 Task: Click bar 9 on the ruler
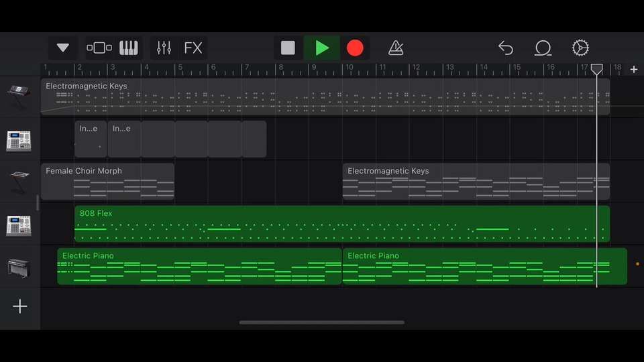pyautogui.click(x=314, y=67)
